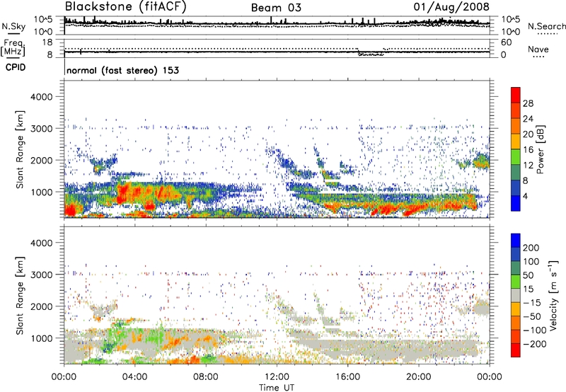Click the 18 tick on frequency axis
Screen dimensions: 566x392
[47, 42]
